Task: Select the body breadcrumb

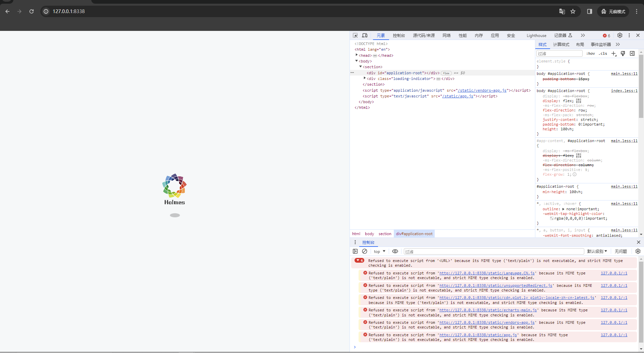Action: coord(369,234)
